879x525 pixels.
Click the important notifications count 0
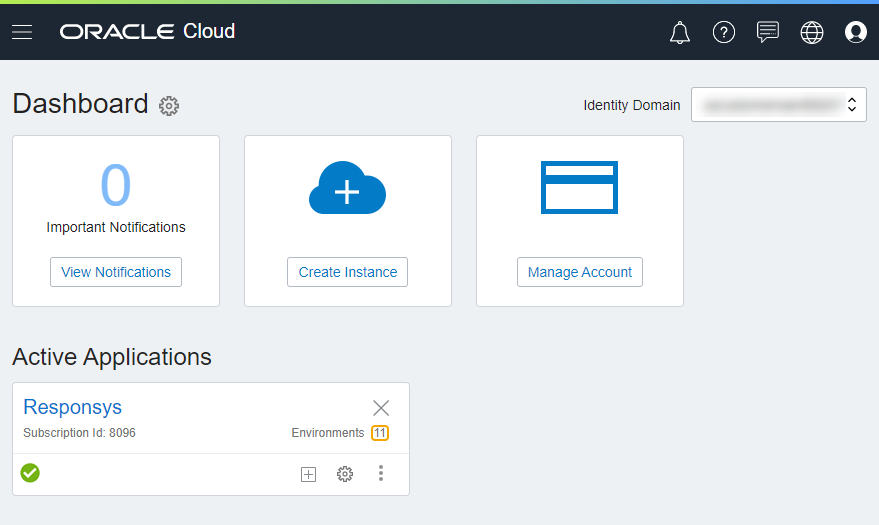[x=115, y=185]
